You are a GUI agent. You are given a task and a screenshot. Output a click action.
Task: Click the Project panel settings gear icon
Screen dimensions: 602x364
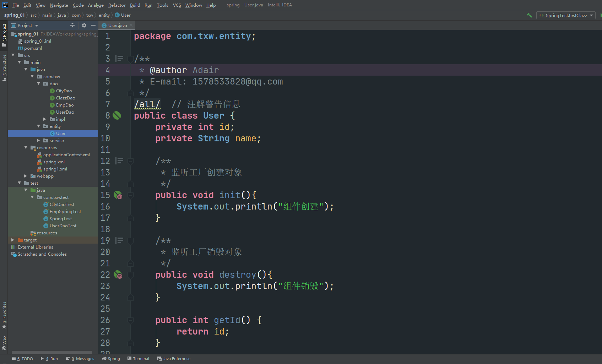84,25
